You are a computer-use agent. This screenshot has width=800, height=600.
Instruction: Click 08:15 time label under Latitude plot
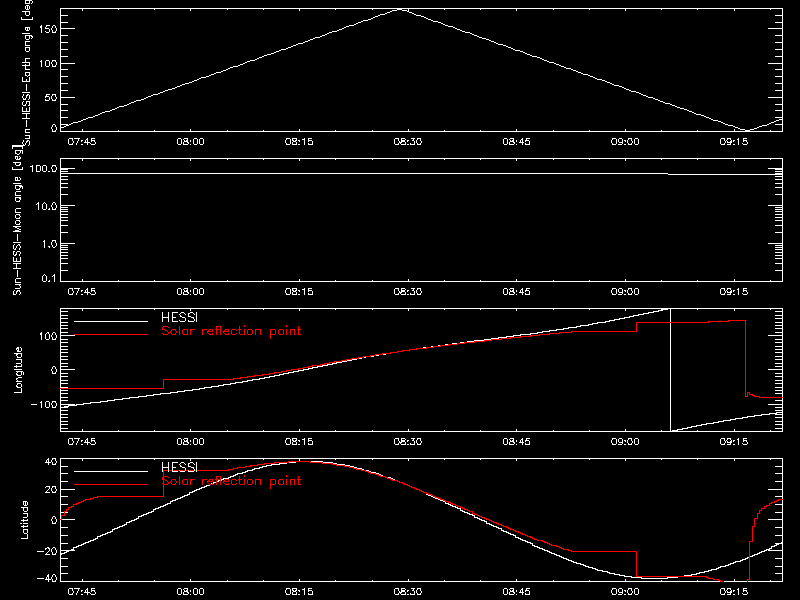298,591
